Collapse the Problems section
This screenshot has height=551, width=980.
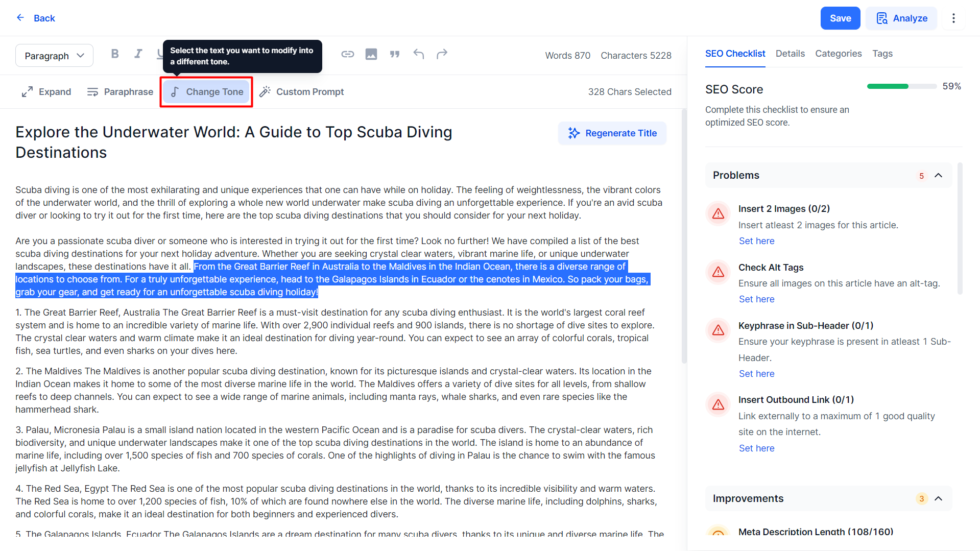(x=938, y=175)
